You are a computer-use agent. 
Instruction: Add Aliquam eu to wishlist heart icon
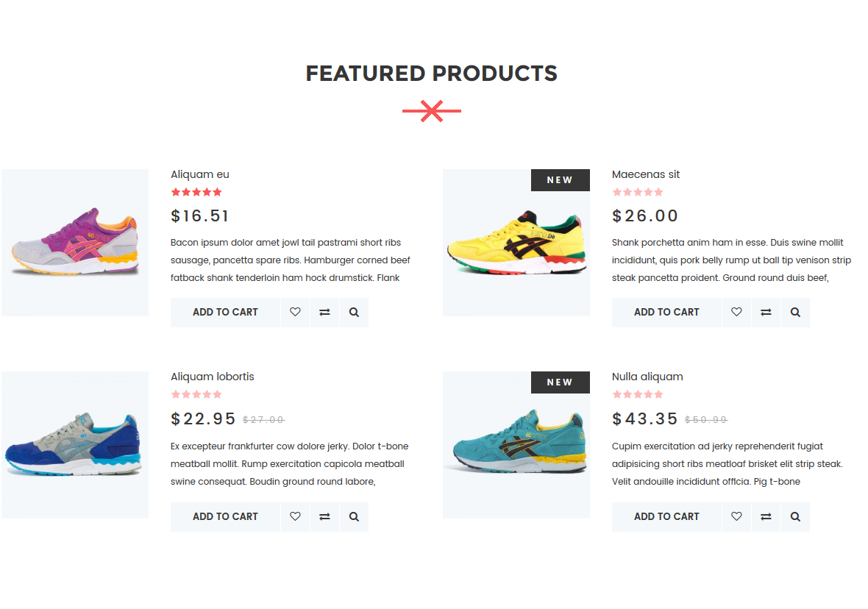295,313
